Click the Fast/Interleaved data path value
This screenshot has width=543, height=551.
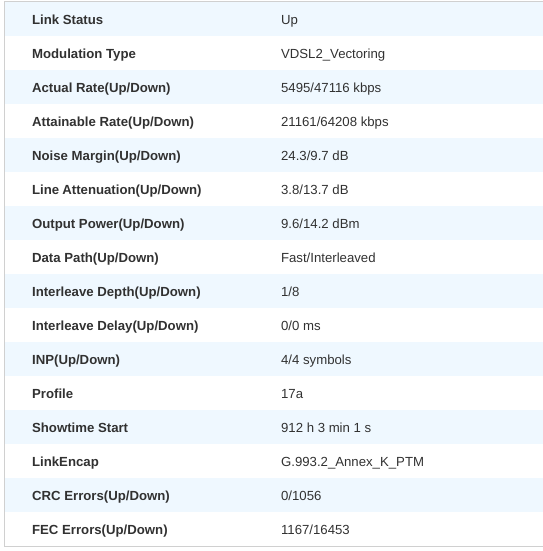tap(328, 258)
